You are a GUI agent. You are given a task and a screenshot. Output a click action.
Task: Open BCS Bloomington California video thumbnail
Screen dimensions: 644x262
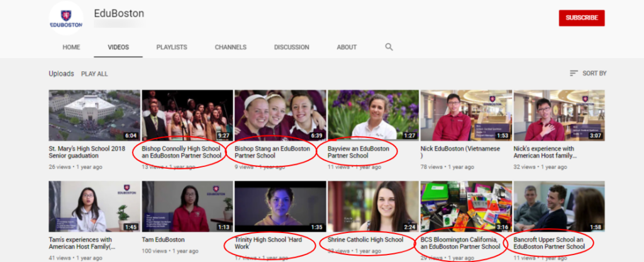pos(466,207)
